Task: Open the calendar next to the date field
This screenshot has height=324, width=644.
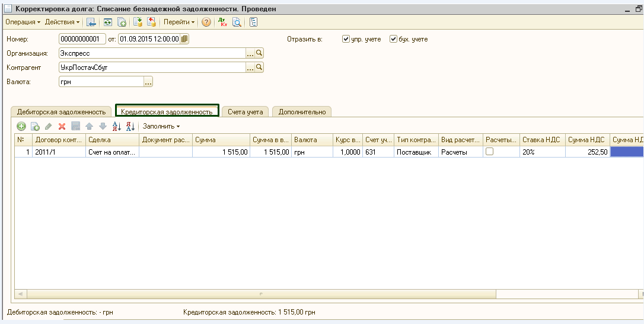Action: [x=184, y=39]
